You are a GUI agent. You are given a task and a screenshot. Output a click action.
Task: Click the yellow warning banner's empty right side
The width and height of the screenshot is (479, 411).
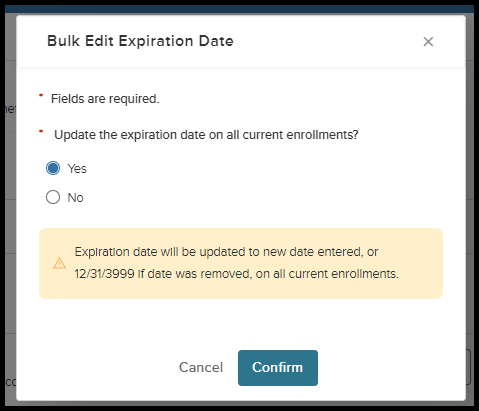pyautogui.click(x=421, y=263)
